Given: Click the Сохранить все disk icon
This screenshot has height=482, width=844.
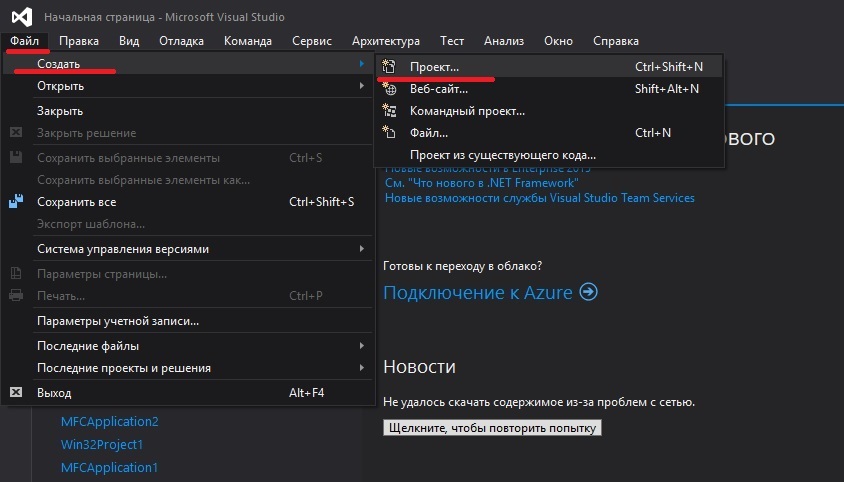Looking at the screenshot, I should point(16,201).
